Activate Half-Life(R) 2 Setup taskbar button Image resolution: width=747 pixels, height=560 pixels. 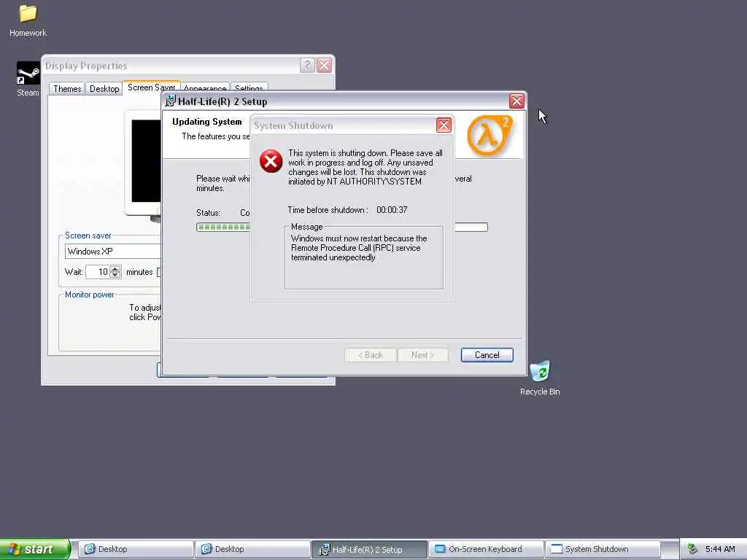coord(369,549)
